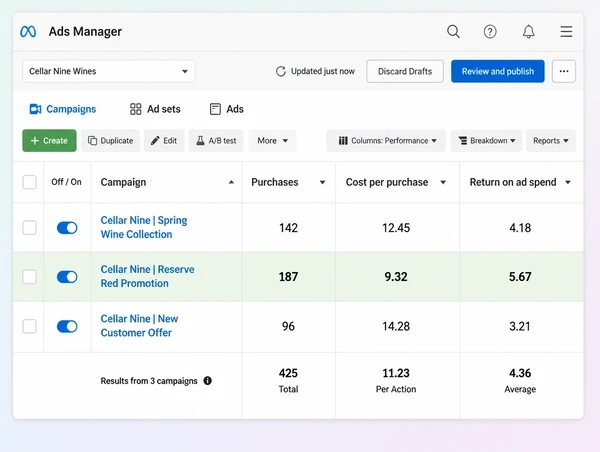This screenshot has width=600, height=452.
Task: Click the Meta logo icon
Action: coord(28,31)
